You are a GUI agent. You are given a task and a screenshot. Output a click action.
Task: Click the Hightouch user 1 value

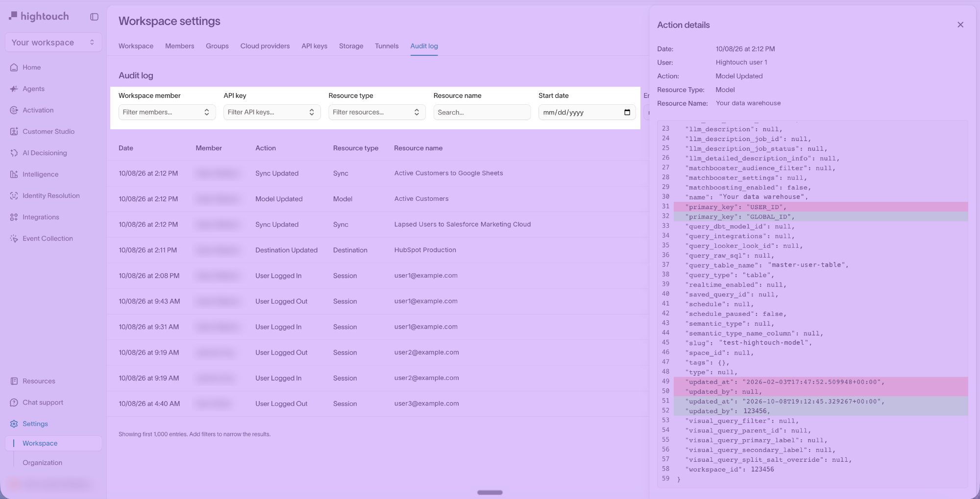tap(741, 62)
